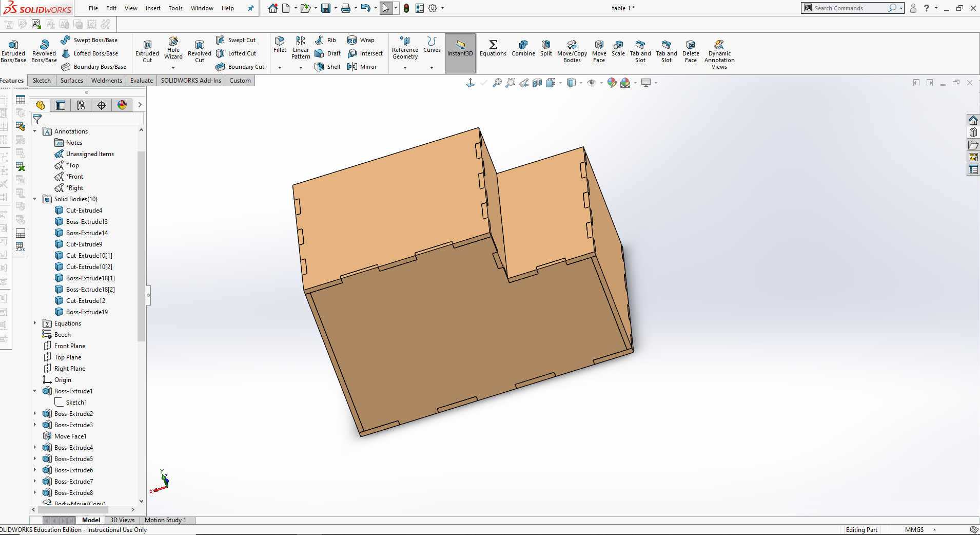
Task: Collapse the Annotations folder
Action: [35, 131]
